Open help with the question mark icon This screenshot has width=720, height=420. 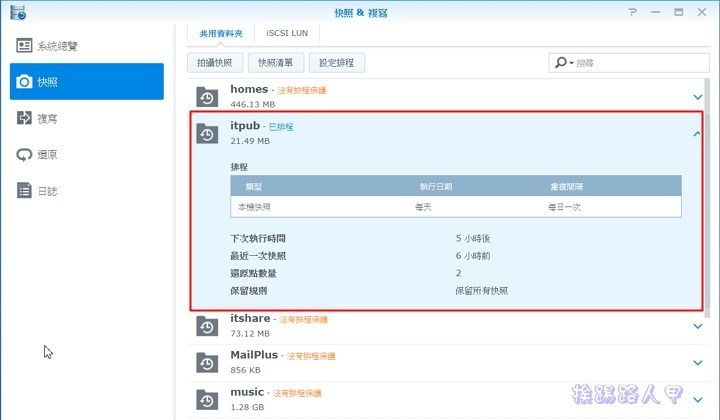[633, 12]
